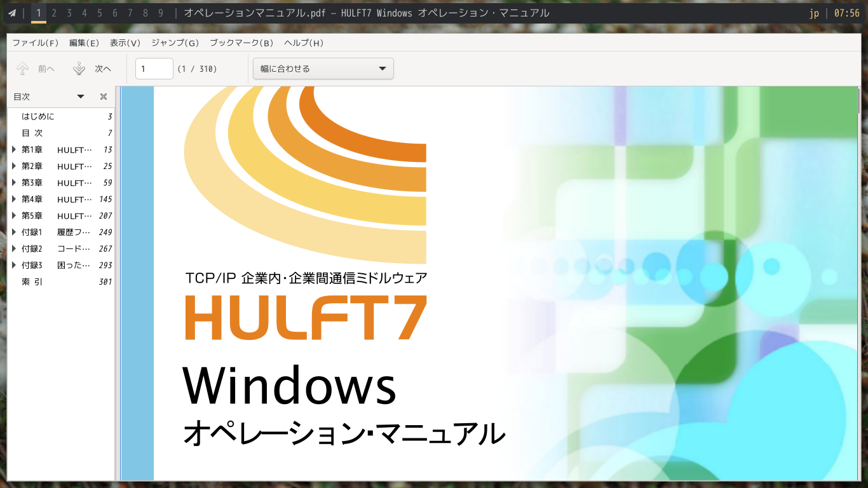Select the 第5章 HULFT chapter row
Screen dimensions: 868x488
61,215
